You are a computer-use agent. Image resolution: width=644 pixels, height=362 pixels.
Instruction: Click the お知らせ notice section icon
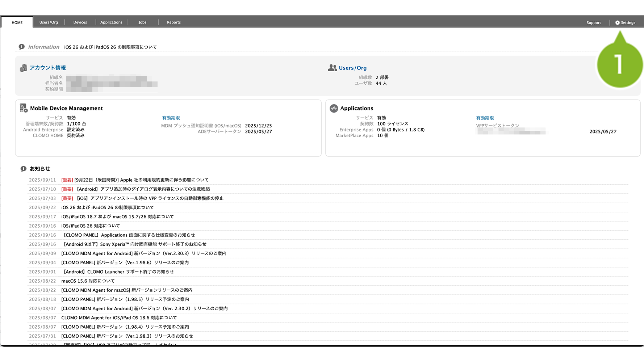pos(24,169)
